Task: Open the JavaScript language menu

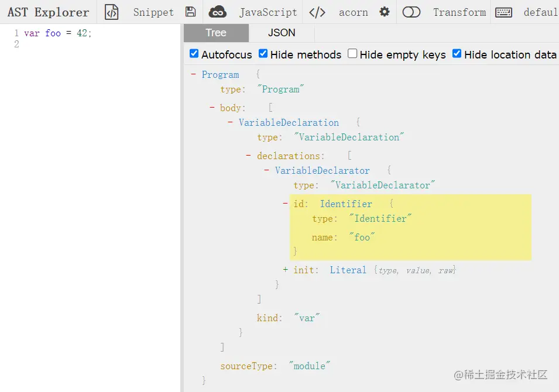Action: [x=268, y=12]
